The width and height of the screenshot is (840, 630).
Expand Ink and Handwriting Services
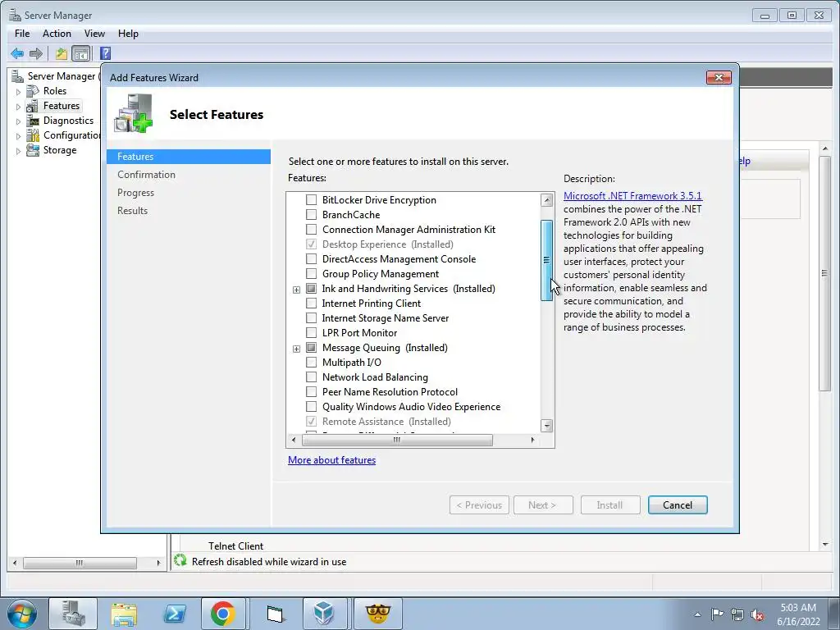(x=296, y=290)
